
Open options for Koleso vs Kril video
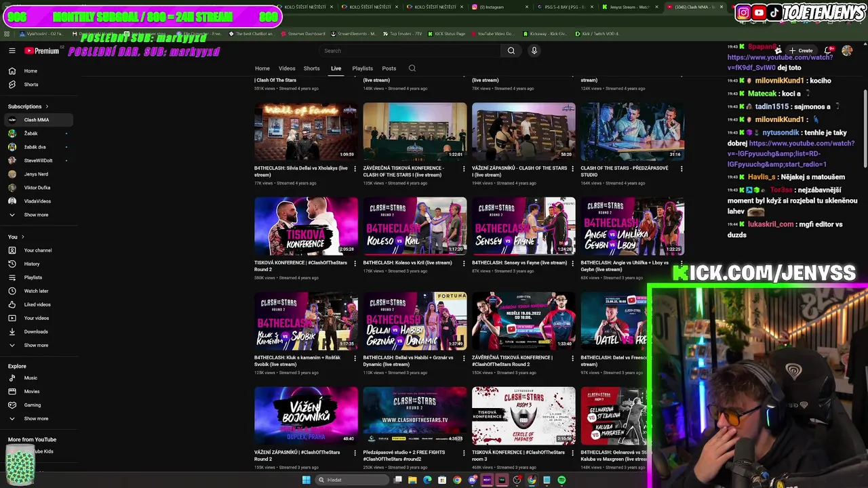pos(464,264)
